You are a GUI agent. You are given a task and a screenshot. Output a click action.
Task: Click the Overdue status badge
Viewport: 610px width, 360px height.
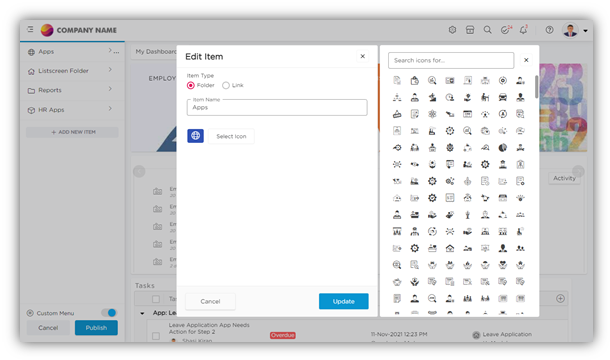click(283, 335)
